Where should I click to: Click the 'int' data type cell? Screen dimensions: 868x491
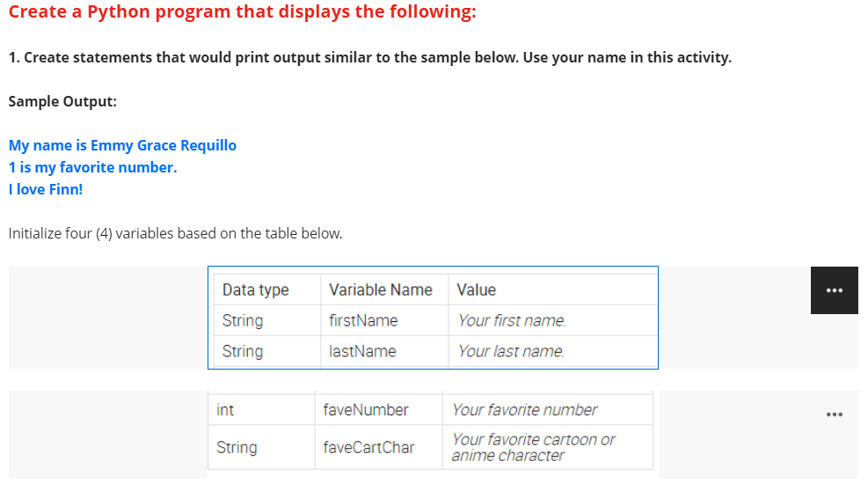[x=261, y=409]
